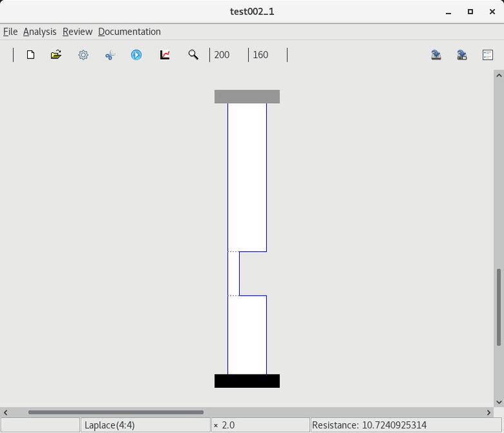Click the vertical scrollbar thumb

(498, 307)
